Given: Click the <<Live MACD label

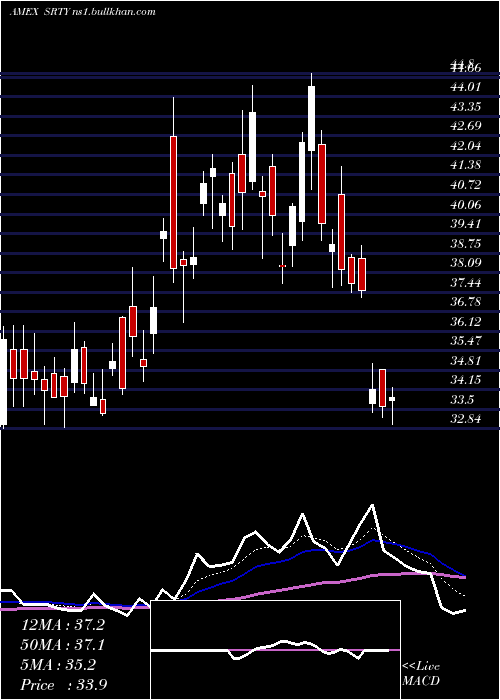Looking at the screenshot, I should [x=421, y=673].
